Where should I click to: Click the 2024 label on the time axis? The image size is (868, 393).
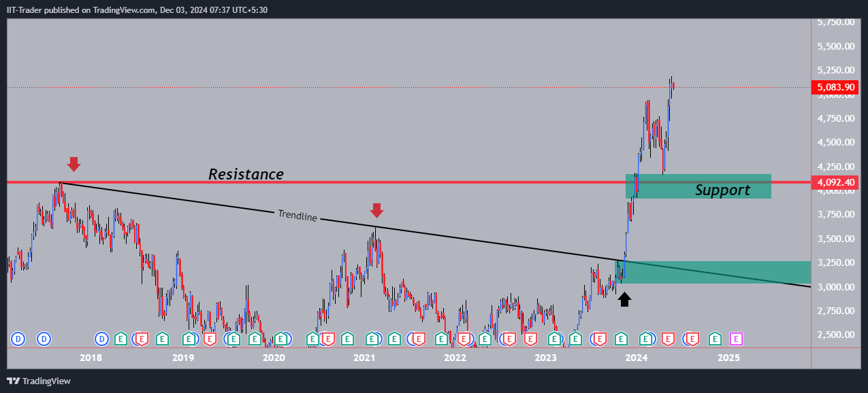coord(637,358)
